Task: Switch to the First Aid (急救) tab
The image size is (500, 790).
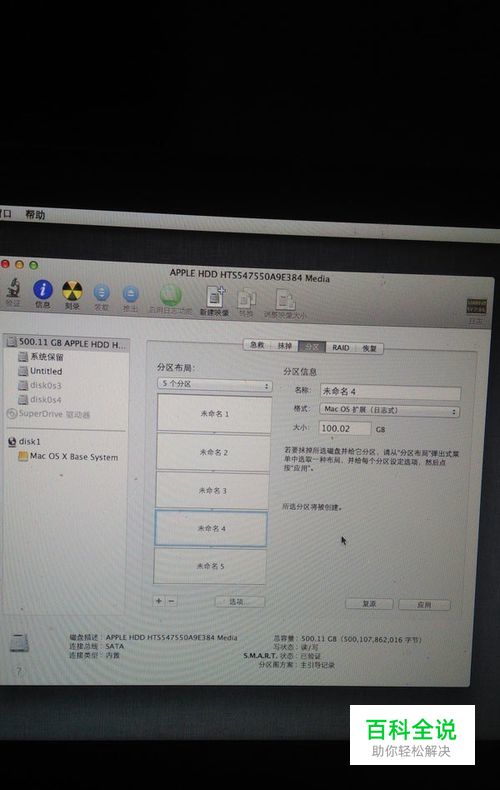Action: pos(257,345)
